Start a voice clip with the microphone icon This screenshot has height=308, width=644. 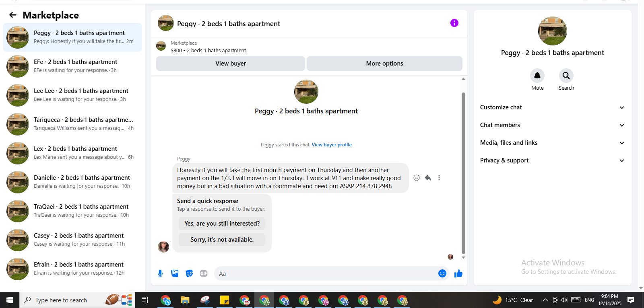coord(160,273)
